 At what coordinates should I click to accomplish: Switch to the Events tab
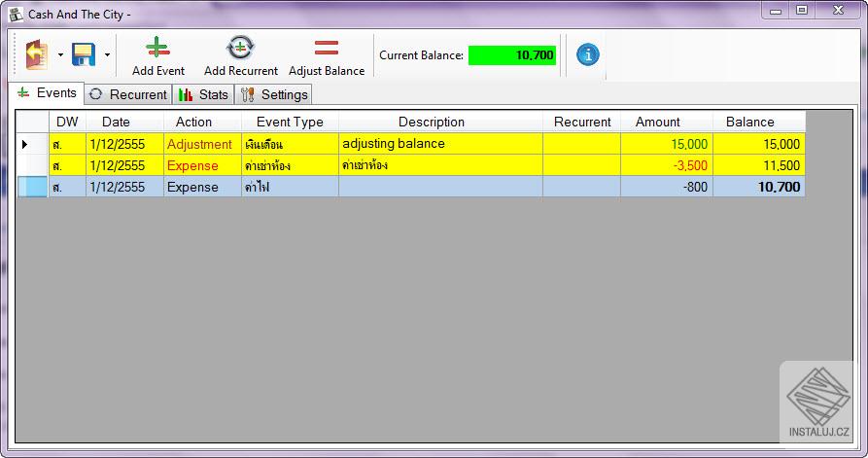tap(47, 93)
